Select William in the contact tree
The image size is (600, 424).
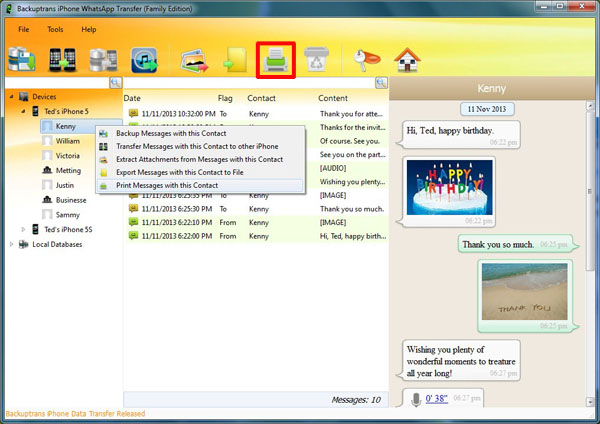pyautogui.click(x=68, y=141)
